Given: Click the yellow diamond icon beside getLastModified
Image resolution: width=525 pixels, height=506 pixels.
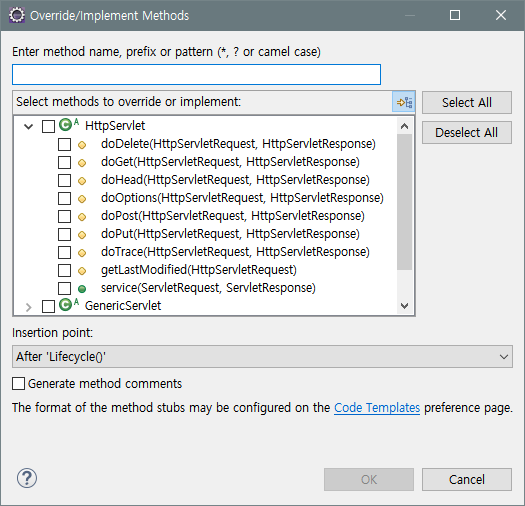Looking at the screenshot, I should click(x=82, y=271).
